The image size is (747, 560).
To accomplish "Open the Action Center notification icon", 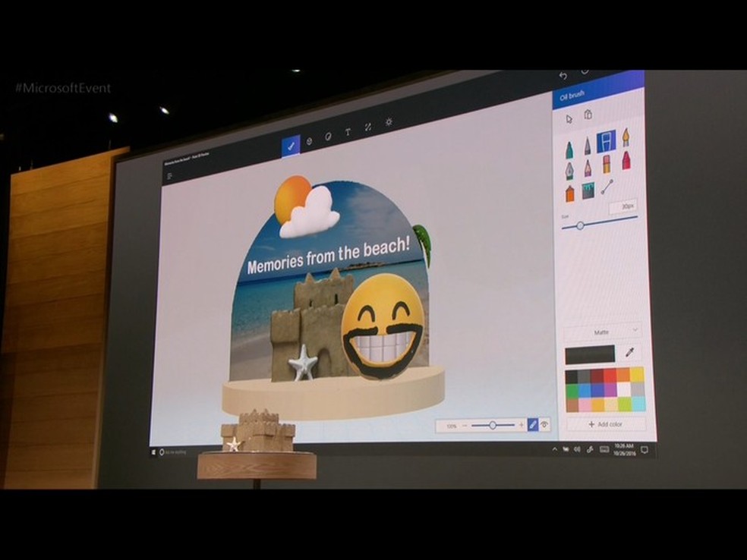I will (x=644, y=449).
